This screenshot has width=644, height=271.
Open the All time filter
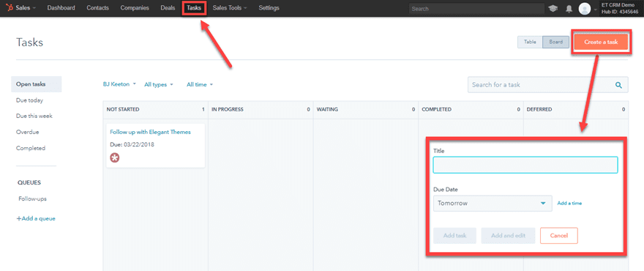[x=200, y=84]
